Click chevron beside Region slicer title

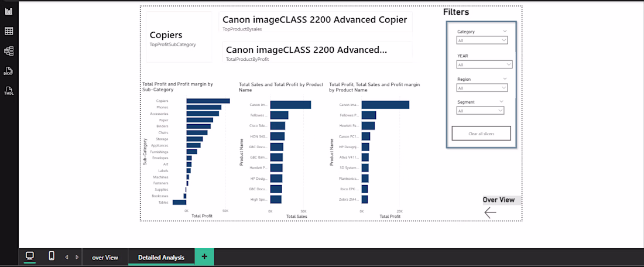[505, 78]
